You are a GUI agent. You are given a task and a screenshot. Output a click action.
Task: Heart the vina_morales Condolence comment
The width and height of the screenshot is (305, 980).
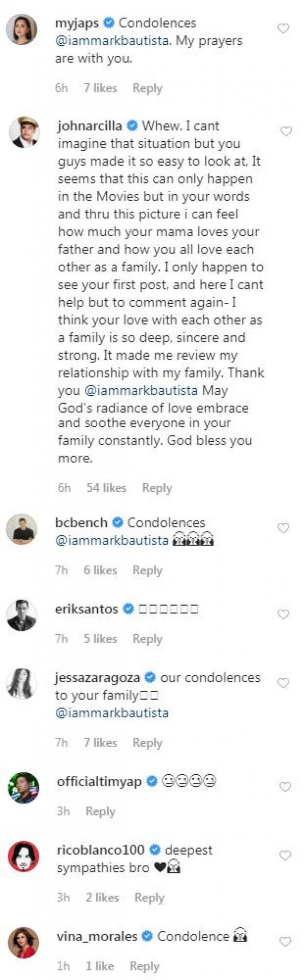coord(285,942)
